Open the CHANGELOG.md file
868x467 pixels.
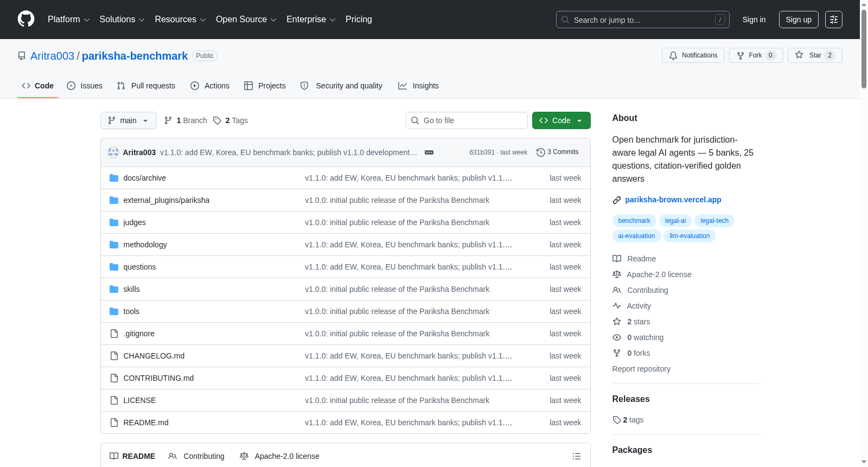pyautogui.click(x=154, y=356)
